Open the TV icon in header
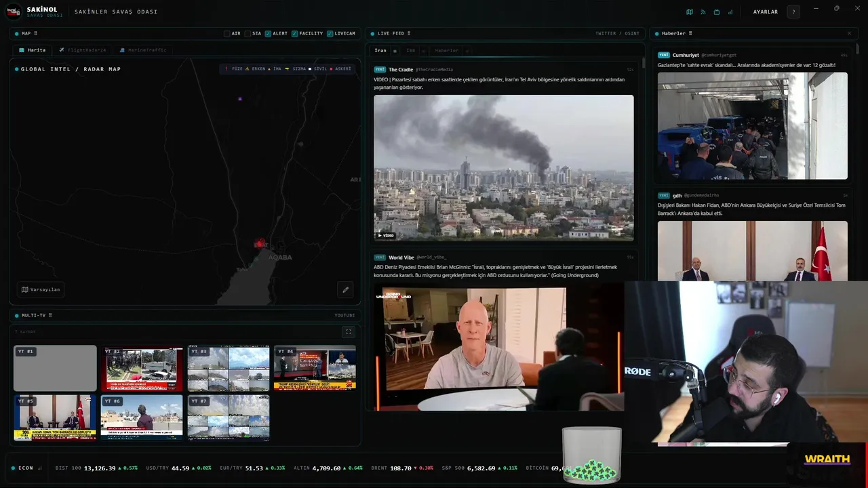 point(717,12)
